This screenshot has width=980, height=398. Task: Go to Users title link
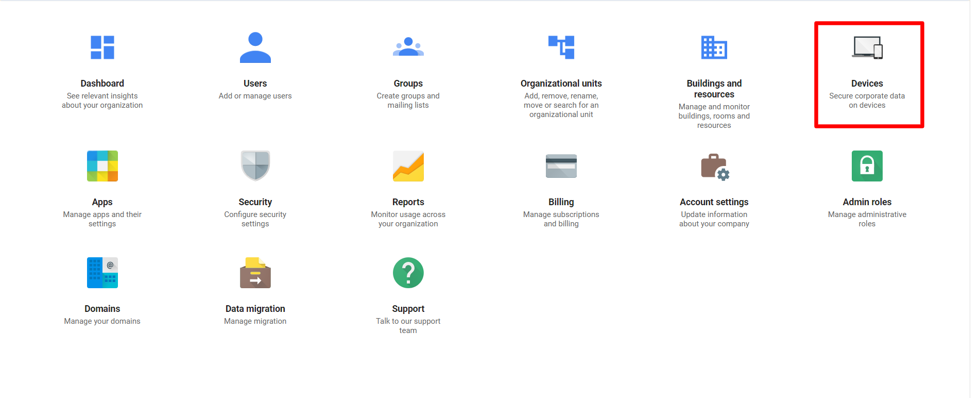[x=255, y=84]
